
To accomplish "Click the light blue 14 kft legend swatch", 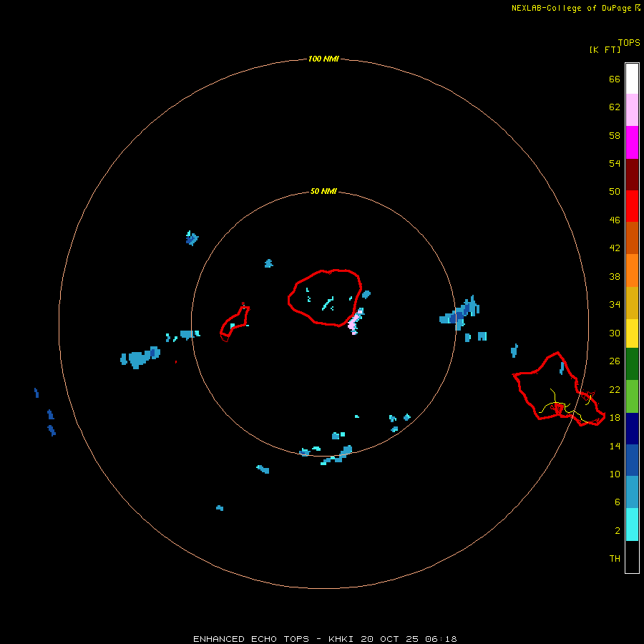I will pos(632,492).
